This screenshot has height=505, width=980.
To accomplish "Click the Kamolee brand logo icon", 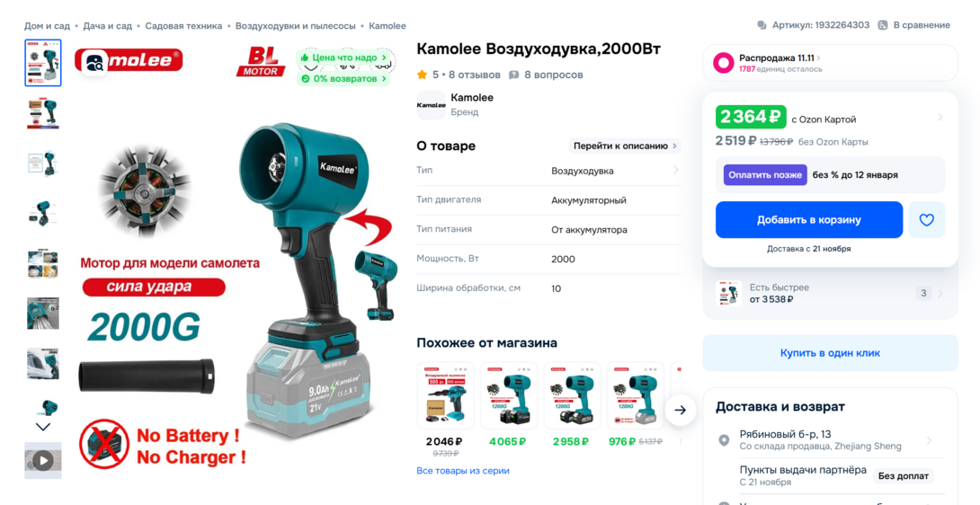I will click(432, 105).
